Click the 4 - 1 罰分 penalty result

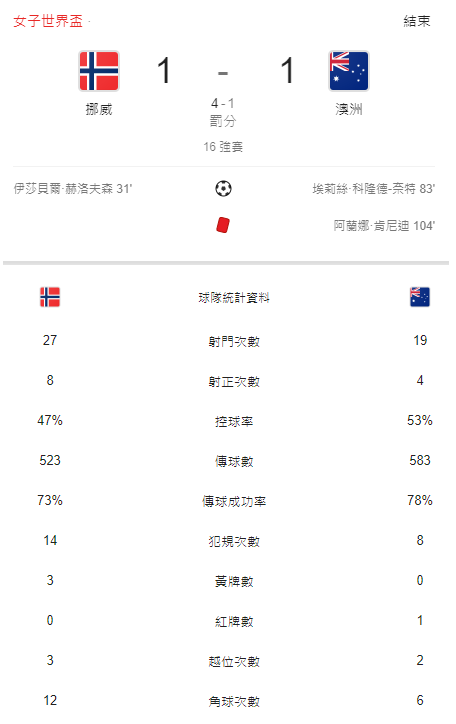tap(223, 112)
